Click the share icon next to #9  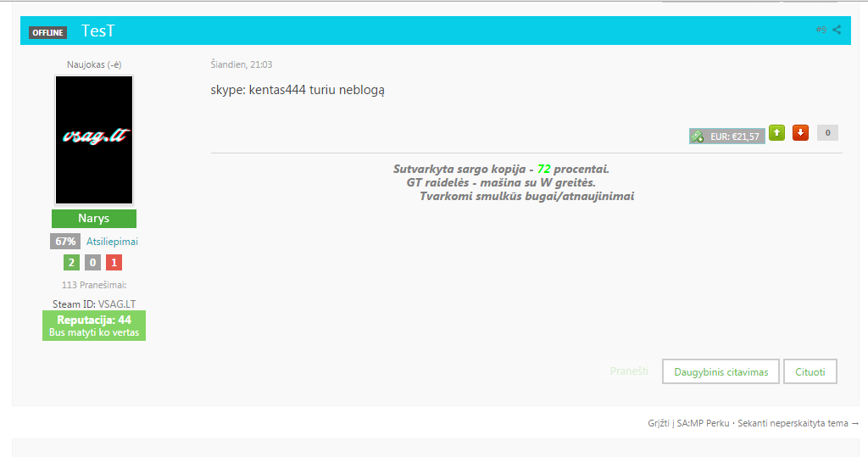[x=837, y=30]
